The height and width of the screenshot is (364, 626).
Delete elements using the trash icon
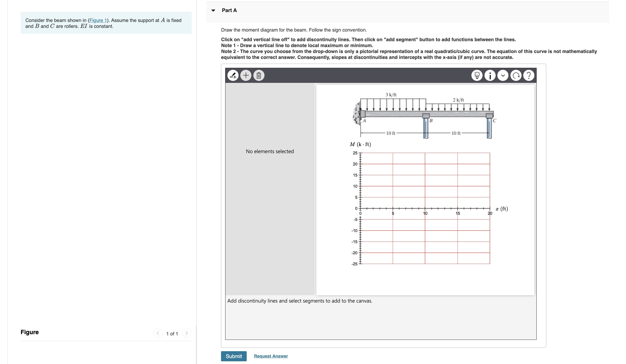[x=259, y=75]
